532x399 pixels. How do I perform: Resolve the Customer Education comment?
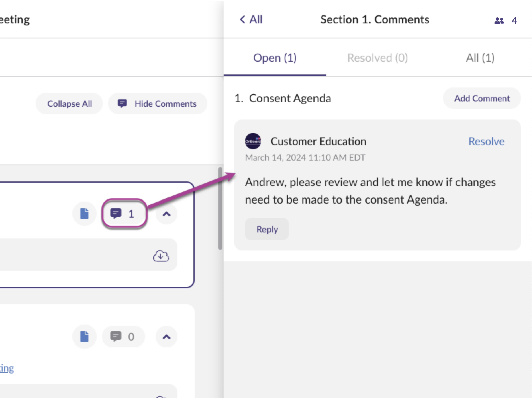(x=486, y=141)
